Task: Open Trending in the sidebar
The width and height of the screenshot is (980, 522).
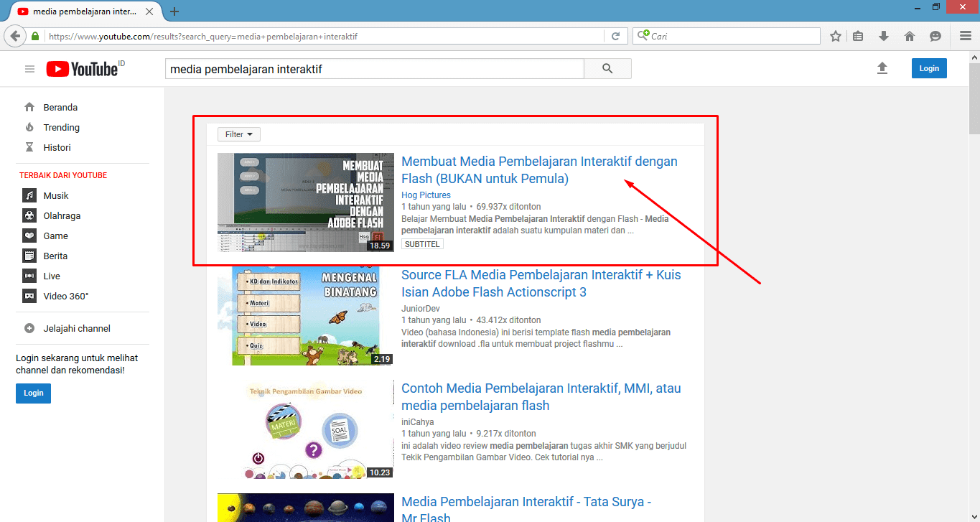Action: point(62,127)
